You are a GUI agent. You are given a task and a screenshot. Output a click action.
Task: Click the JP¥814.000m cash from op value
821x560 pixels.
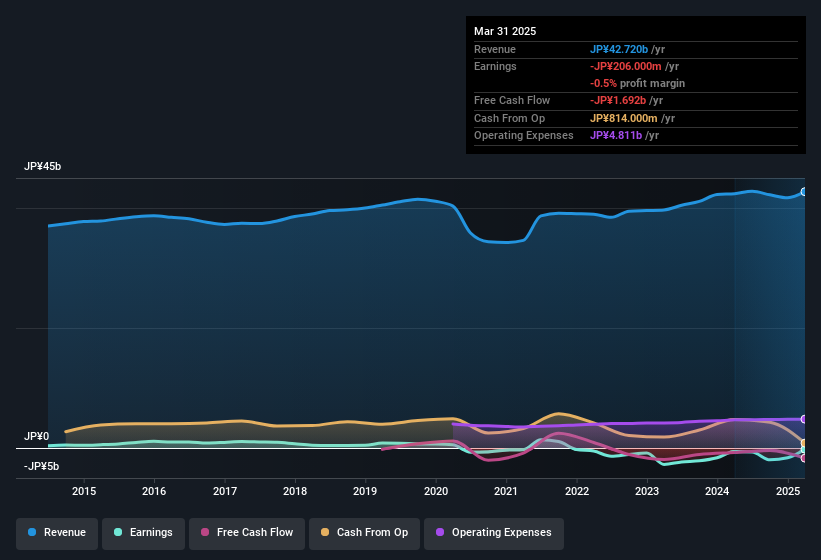click(x=624, y=118)
